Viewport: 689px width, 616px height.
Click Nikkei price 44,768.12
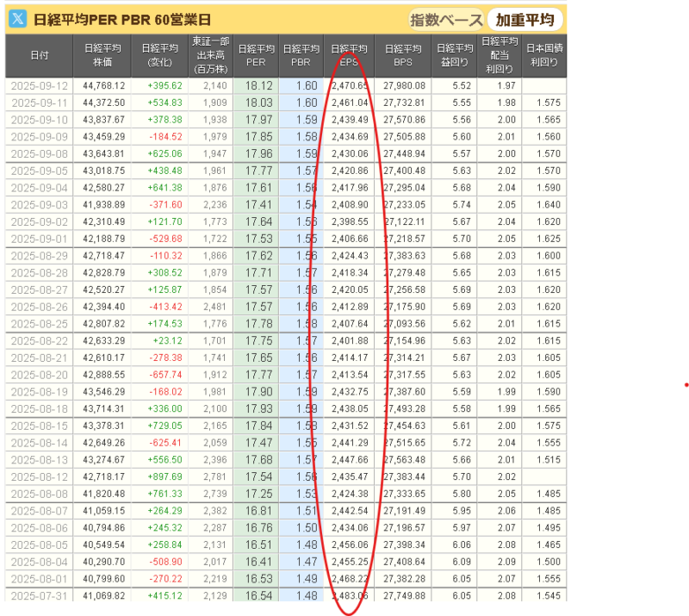pos(103,86)
